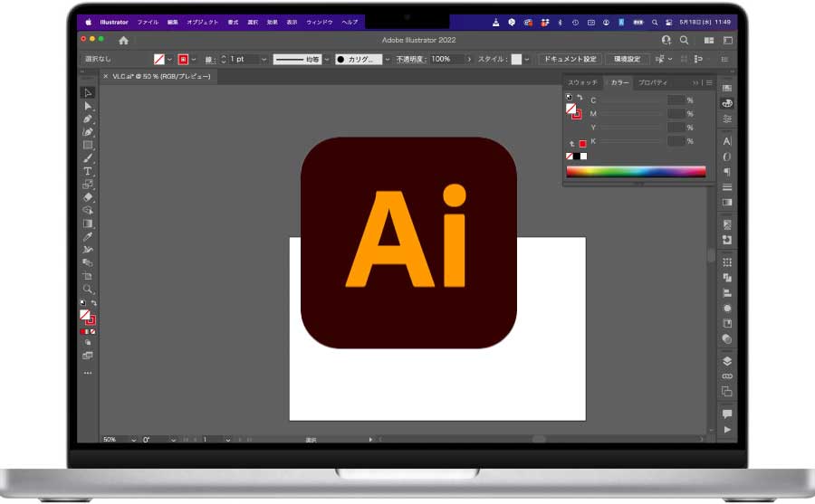Viewport: 815px width, 504px height.
Task: Set color to None in Color panel
Action: [x=570, y=156]
